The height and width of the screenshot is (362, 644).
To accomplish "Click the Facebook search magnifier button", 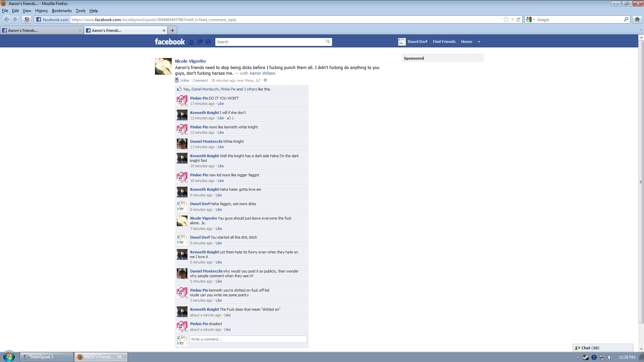I will point(328,42).
